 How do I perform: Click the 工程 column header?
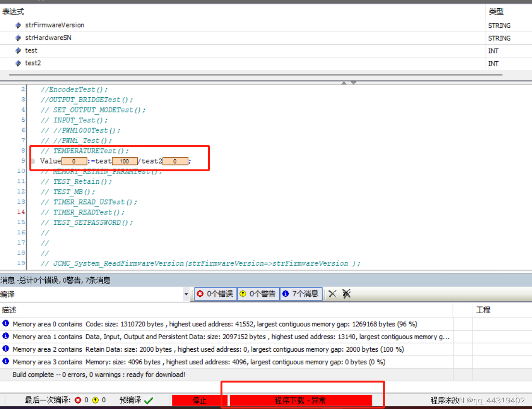(483, 309)
